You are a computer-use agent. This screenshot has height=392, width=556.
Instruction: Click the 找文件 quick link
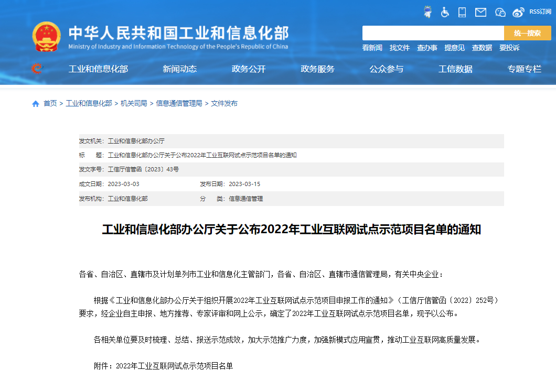click(400, 48)
